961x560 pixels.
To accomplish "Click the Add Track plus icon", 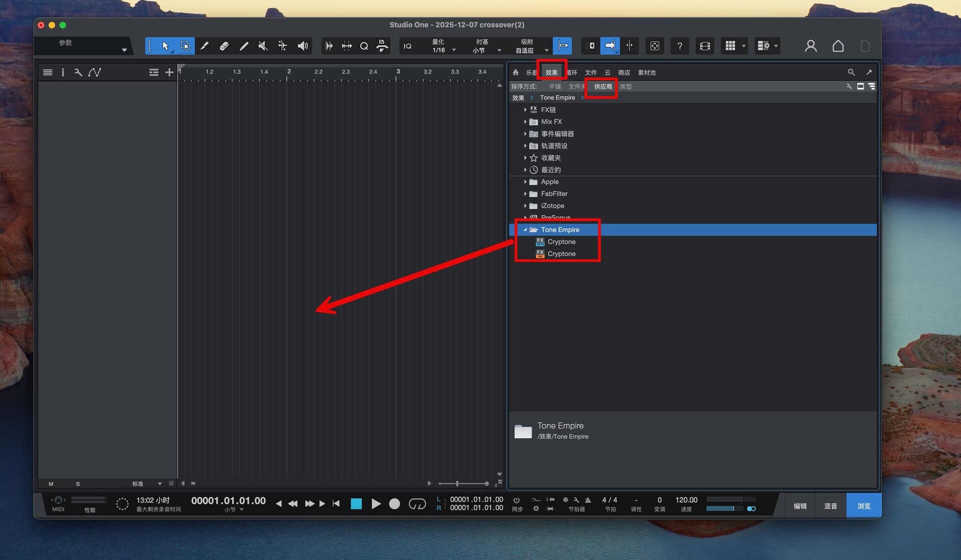I will point(169,73).
